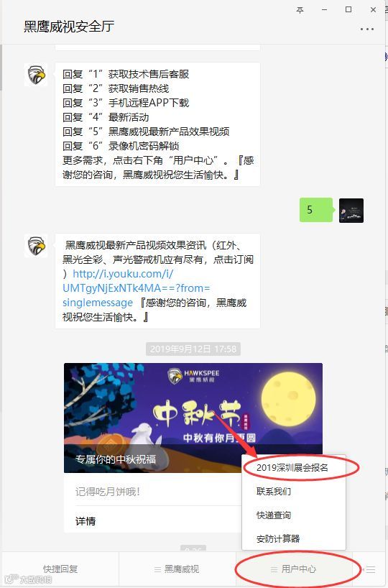Click the HAWKSPEE logo in the banner

[193, 376]
